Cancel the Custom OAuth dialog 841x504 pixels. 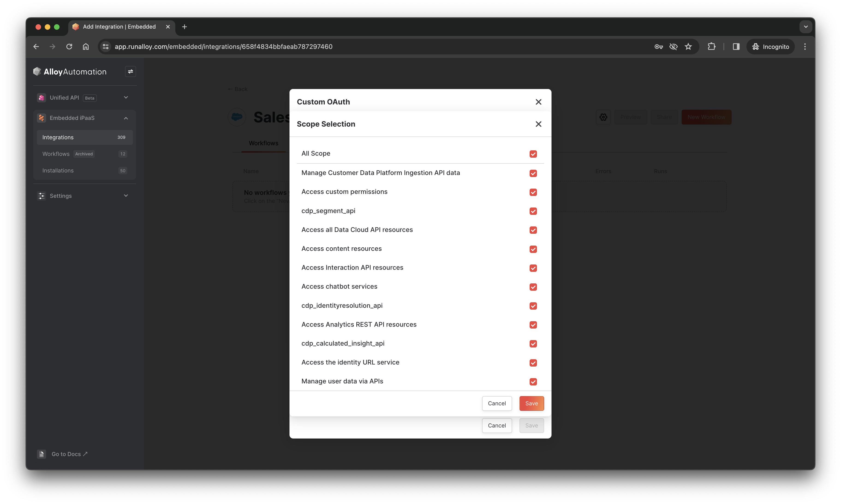[x=497, y=426]
